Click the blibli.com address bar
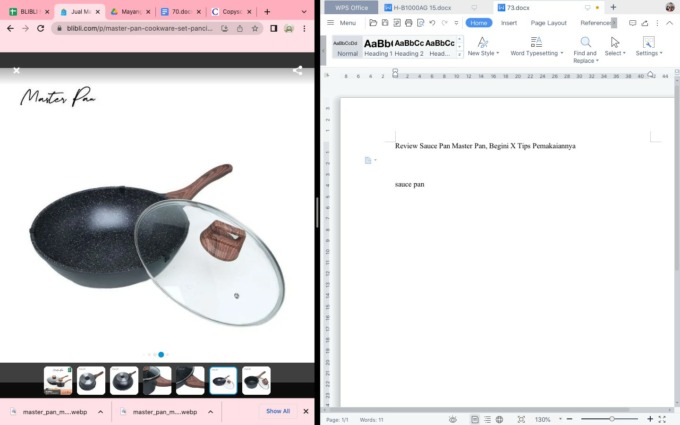Screen dimensions: 680x425 pos(139,28)
